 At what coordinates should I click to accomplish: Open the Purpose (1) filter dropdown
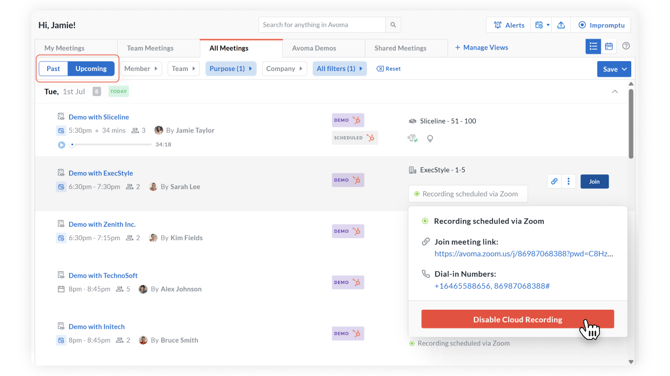pyautogui.click(x=231, y=68)
